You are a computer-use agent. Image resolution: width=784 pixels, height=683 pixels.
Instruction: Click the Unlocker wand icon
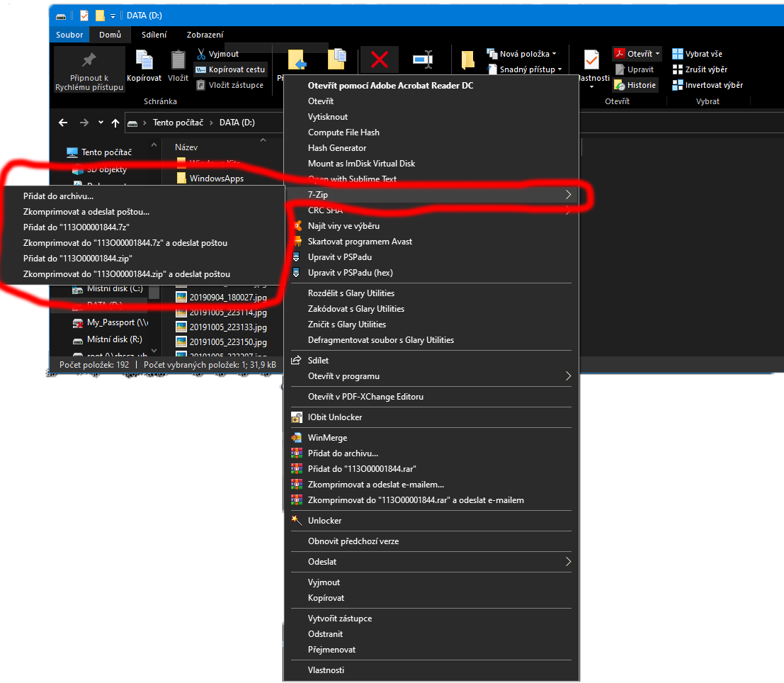tap(297, 521)
